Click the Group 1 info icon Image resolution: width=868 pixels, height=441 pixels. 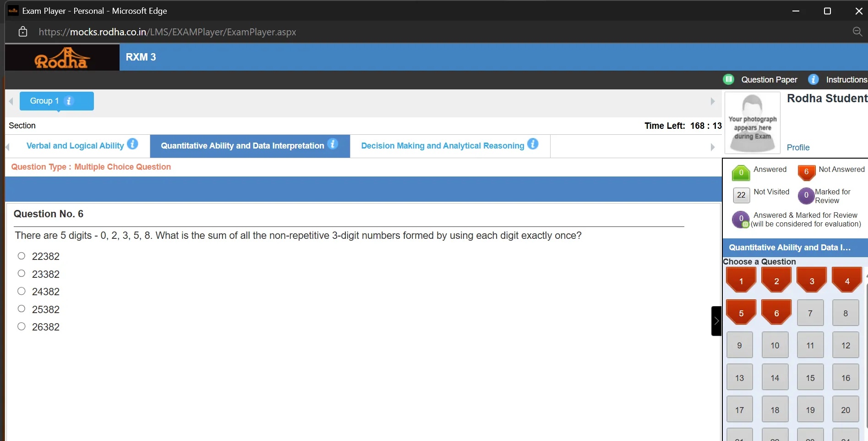tap(69, 101)
